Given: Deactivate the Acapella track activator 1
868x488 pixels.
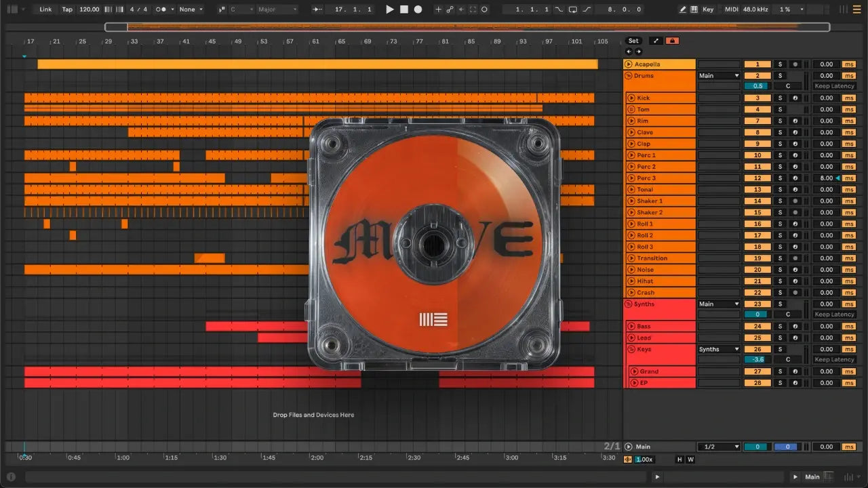Looking at the screenshot, I should click(x=757, y=64).
